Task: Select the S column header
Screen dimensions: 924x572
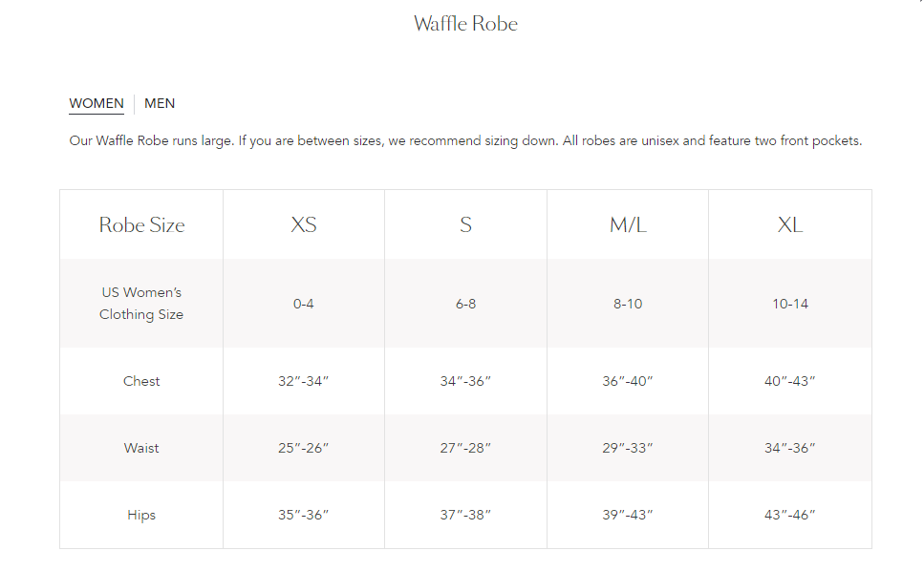Action: 465,224
